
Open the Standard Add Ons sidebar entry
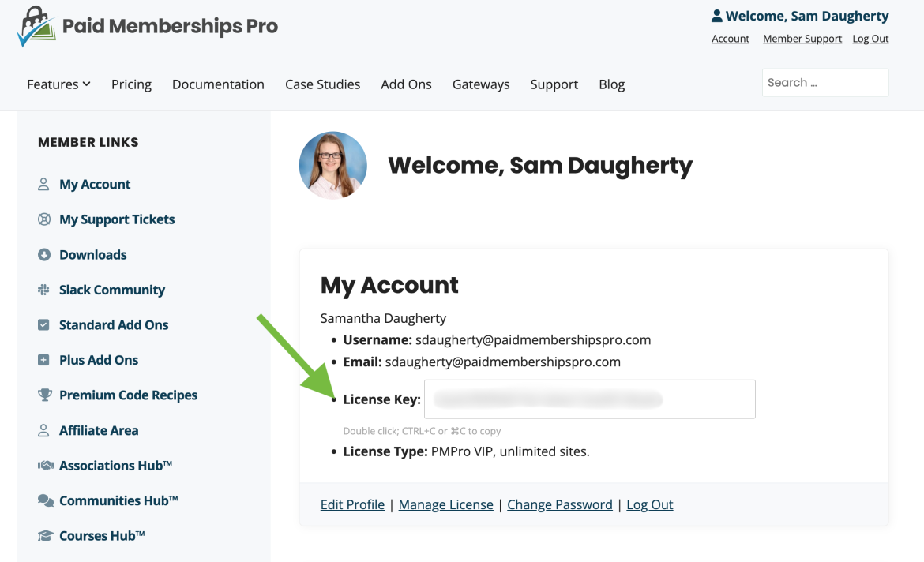pos(111,324)
